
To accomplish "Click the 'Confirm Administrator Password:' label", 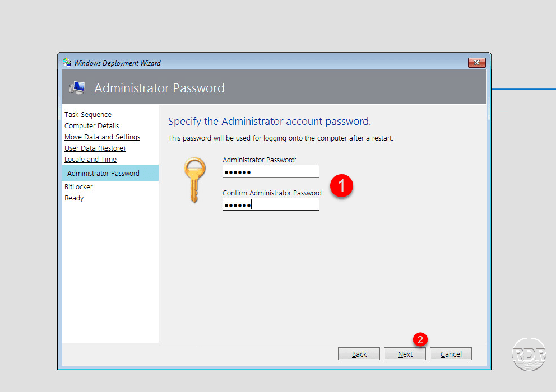I will [273, 193].
